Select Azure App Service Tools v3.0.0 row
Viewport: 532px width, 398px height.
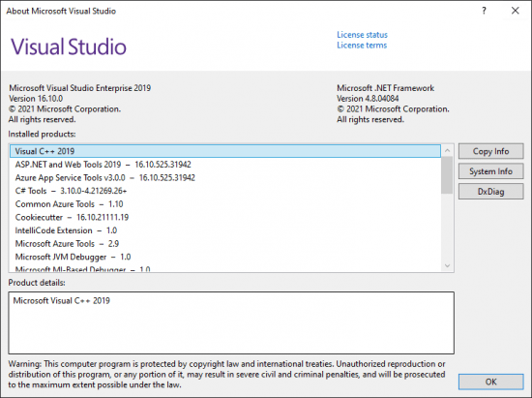225,177
